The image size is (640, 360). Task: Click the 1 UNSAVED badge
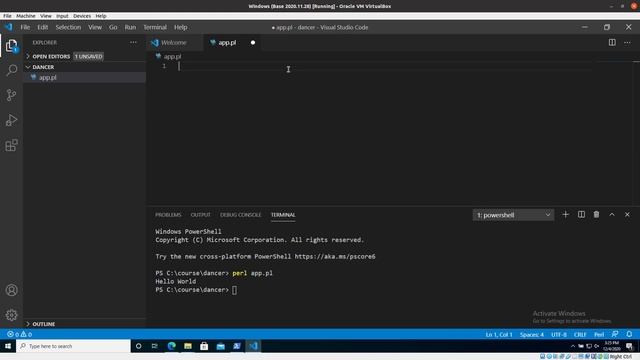pyautogui.click(x=88, y=56)
